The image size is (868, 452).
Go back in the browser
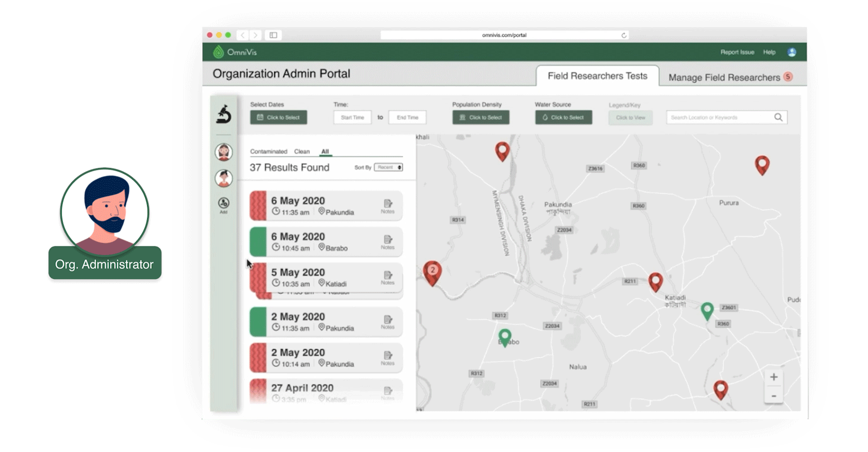243,35
